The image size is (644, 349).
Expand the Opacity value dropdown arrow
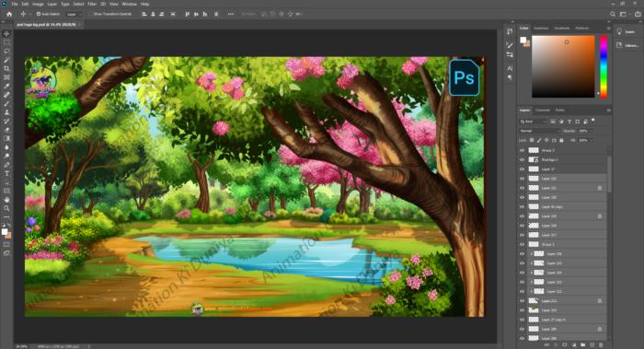592,131
